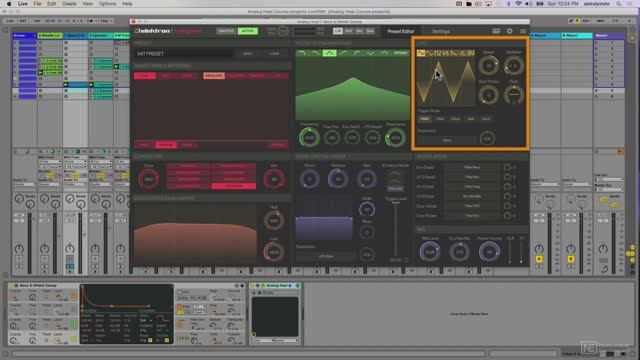This screenshot has width=640, height=360.
Task: Open first Modulation Setup destination dropdown
Action: point(472,167)
